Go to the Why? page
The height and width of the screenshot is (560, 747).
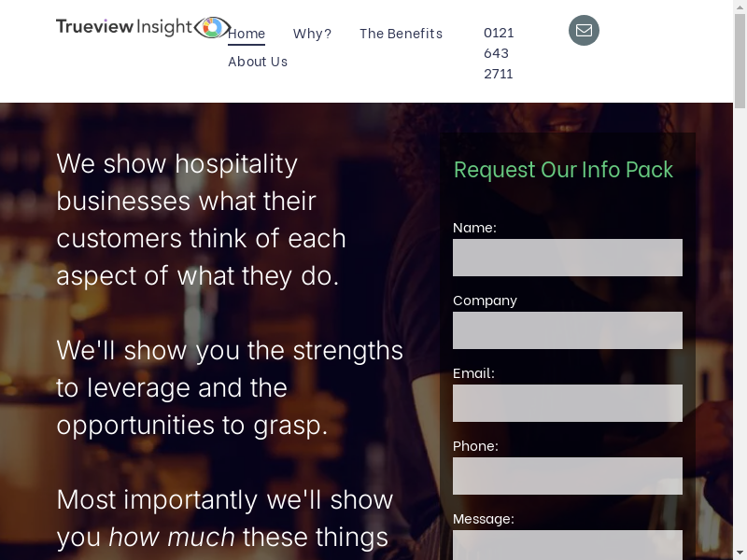[312, 34]
